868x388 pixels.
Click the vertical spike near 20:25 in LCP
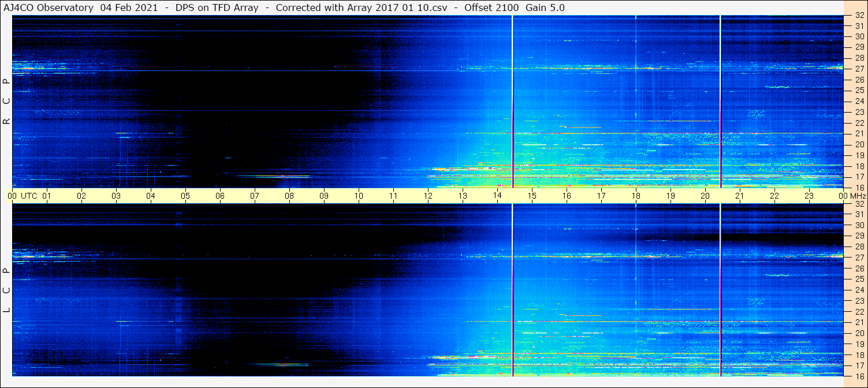pyautogui.click(x=721, y=290)
